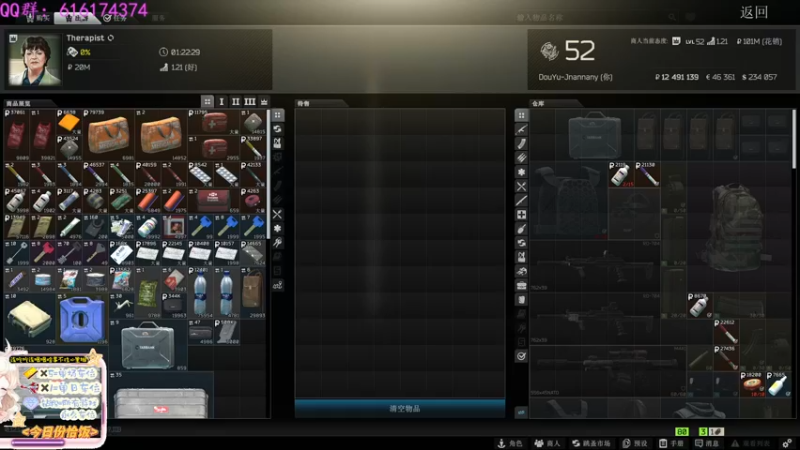
Task: Select crossed-tools category in trader sidebar
Action: (x=278, y=214)
